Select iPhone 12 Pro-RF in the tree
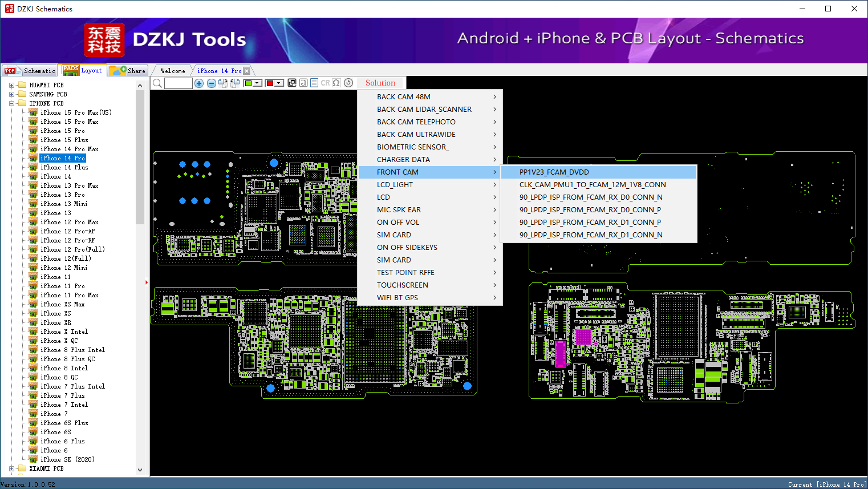The width and height of the screenshot is (868, 489). point(68,240)
